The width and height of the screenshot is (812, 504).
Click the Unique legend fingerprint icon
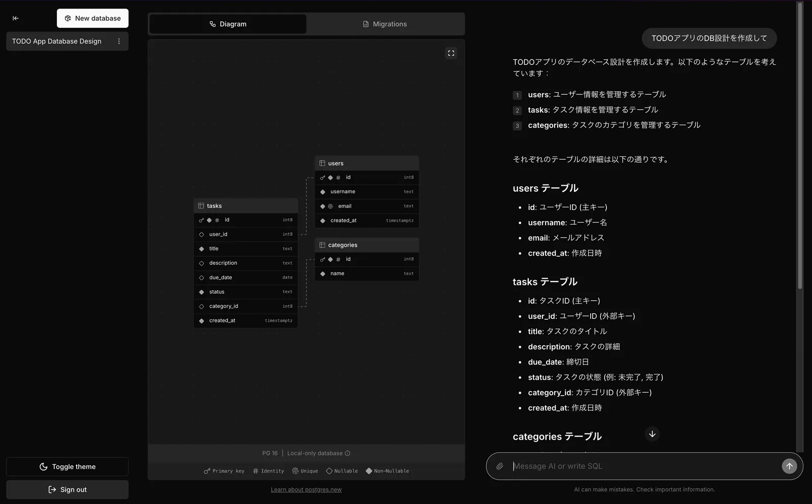(295, 471)
